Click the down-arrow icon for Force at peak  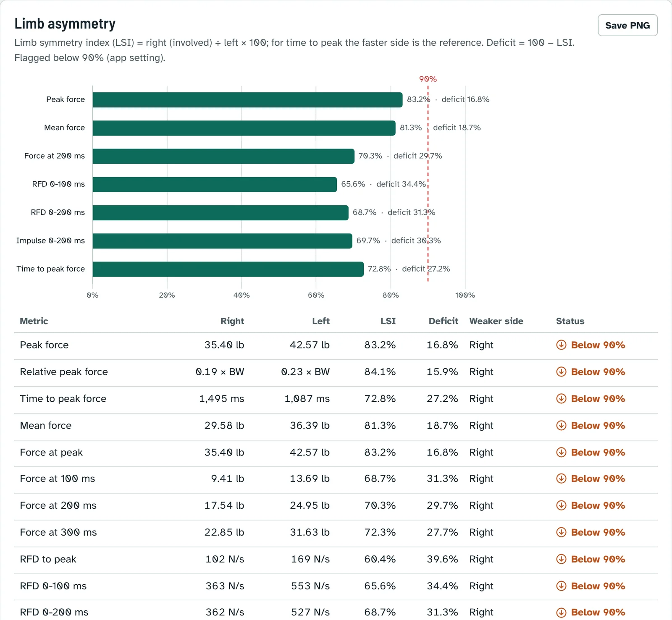tap(561, 453)
